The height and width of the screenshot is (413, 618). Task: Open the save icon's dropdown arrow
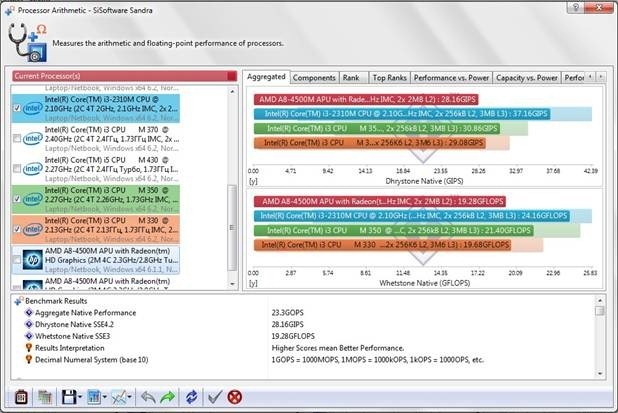pyautogui.click(x=80, y=397)
